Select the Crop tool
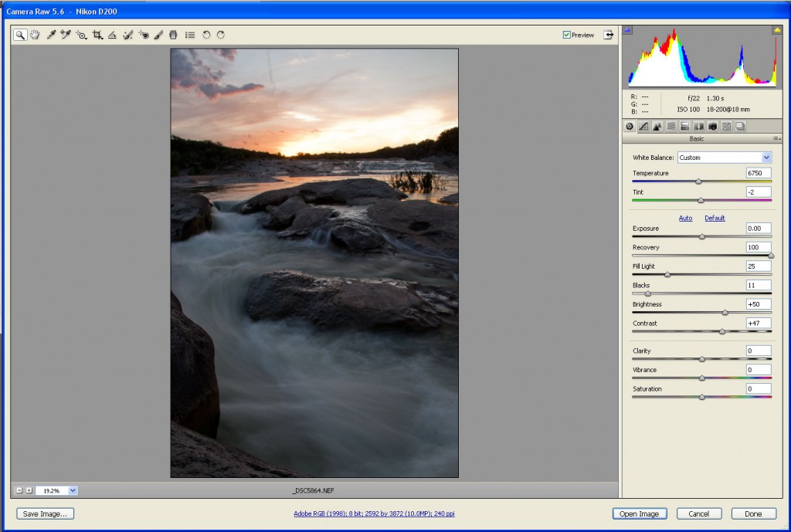 97,35
